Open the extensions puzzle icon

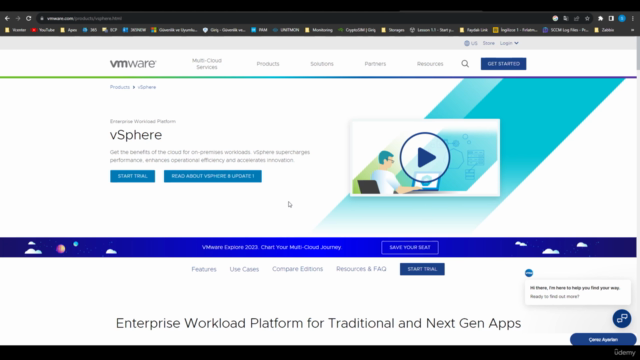tap(600, 18)
